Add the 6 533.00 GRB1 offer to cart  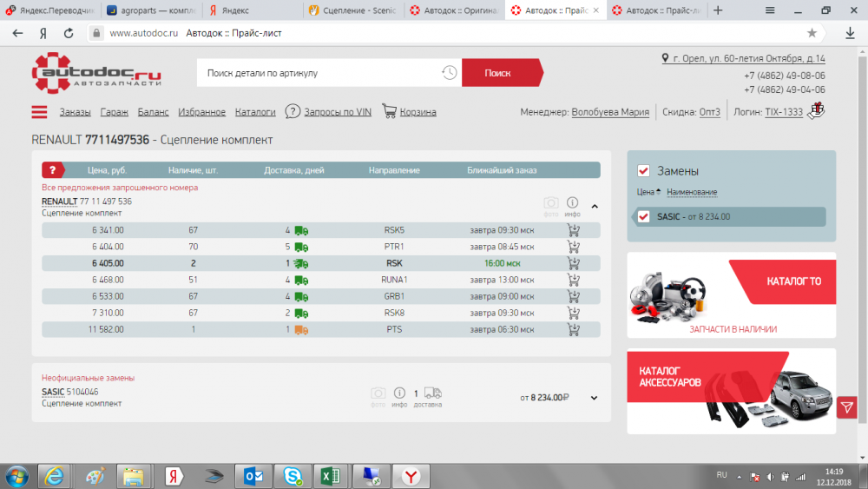tap(574, 296)
